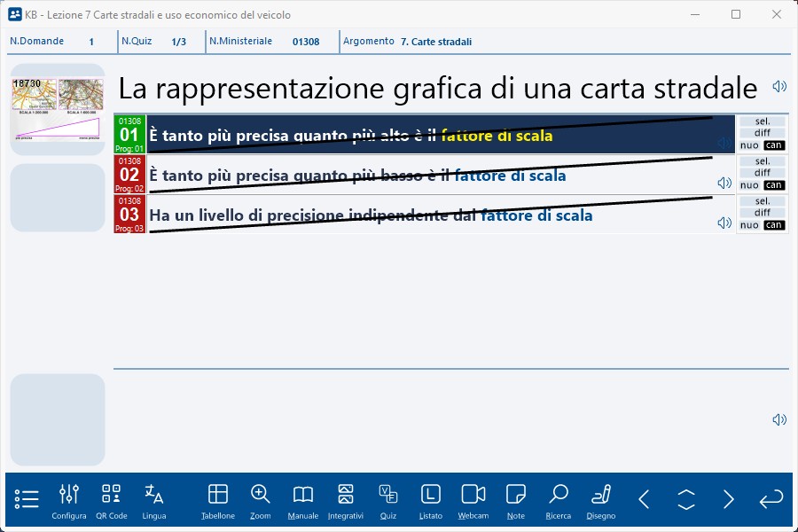Open the Ricerca search tool
The image size is (798, 532).
559,499
